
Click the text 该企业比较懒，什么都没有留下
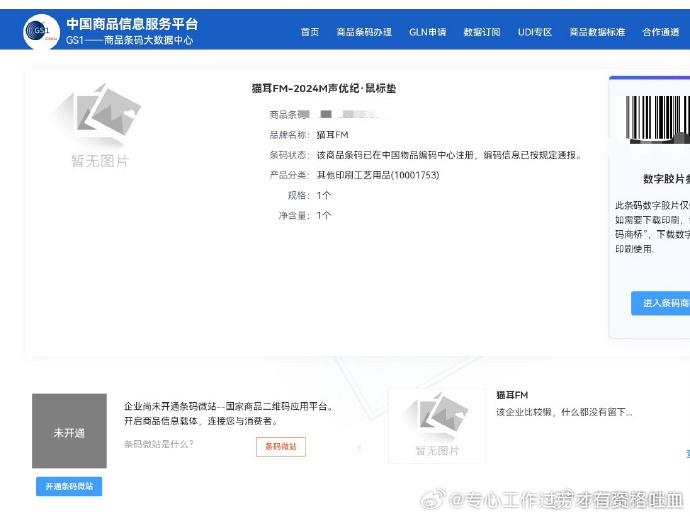point(564,412)
